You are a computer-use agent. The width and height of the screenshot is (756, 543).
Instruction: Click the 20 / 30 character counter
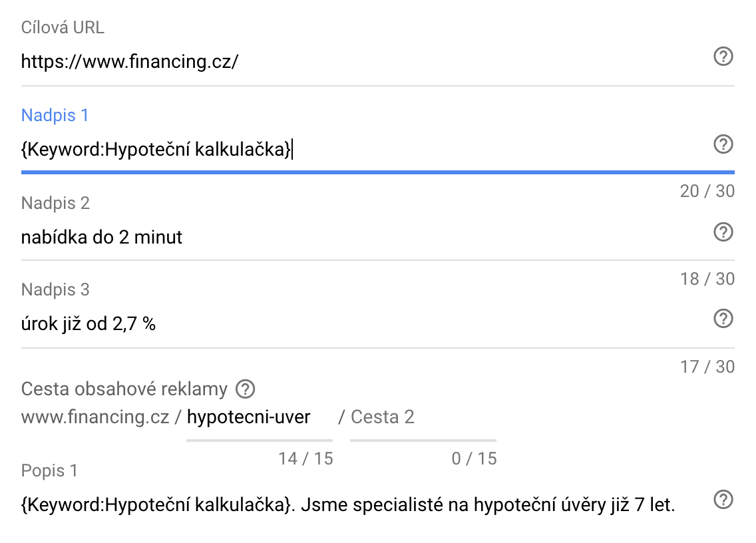pyautogui.click(x=707, y=191)
